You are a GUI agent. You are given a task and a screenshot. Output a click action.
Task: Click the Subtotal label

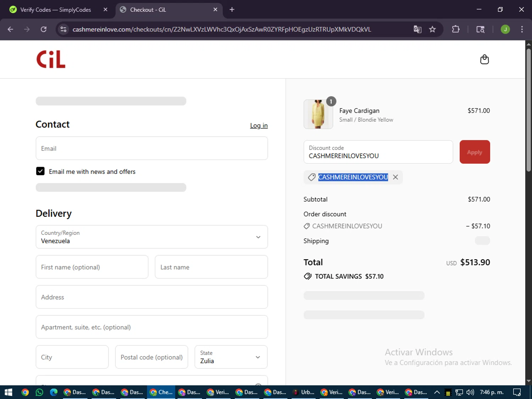(315, 199)
